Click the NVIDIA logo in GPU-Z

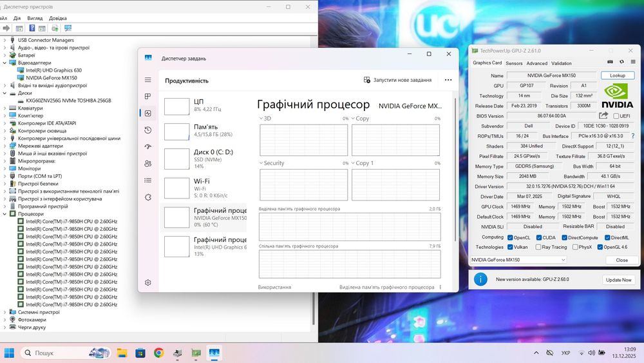[x=617, y=95]
